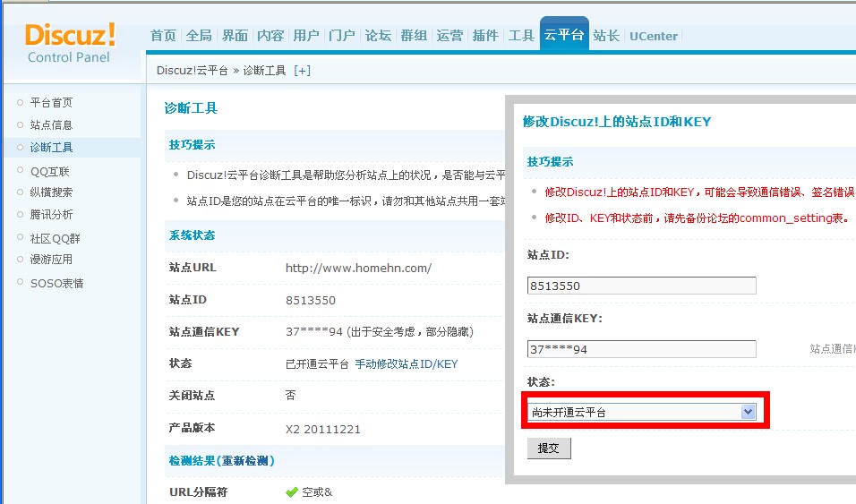The image size is (856, 504).
Task: Click the 系统状态 section header
Action: (x=192, y=235)
